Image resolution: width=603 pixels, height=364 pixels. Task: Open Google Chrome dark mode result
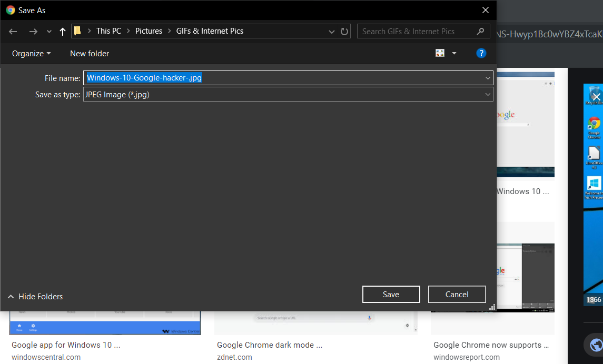(x=270, y=345)
